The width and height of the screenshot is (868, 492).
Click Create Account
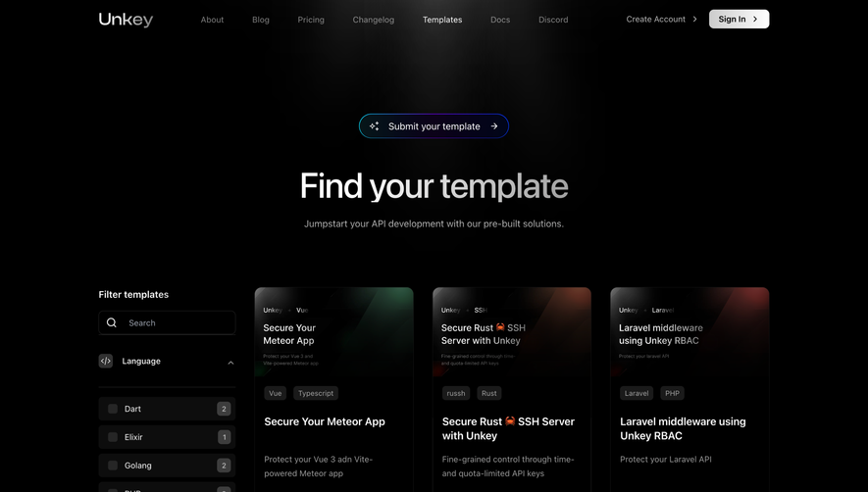click(661, 19)
